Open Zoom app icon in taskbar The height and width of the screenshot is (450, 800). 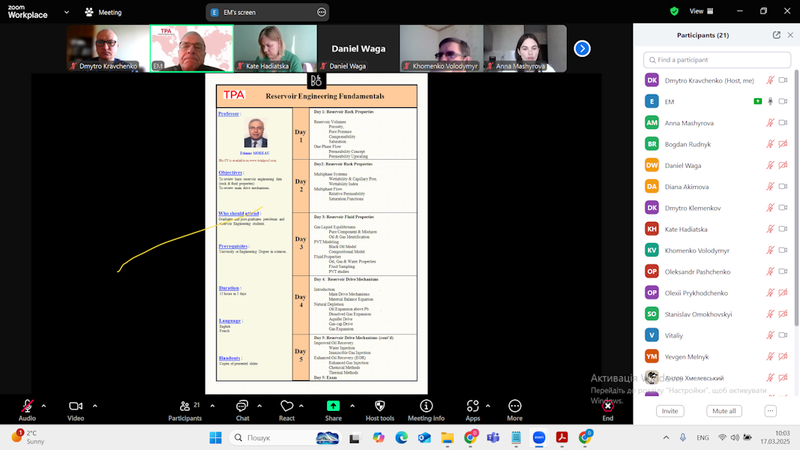pos(539,438)
